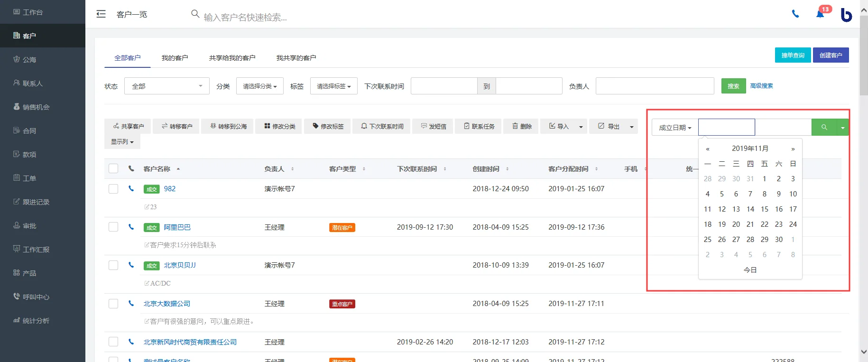
Task: Call 北京新风时代商贸有限责任公司 via phone icon
Action: pos(131,342)
